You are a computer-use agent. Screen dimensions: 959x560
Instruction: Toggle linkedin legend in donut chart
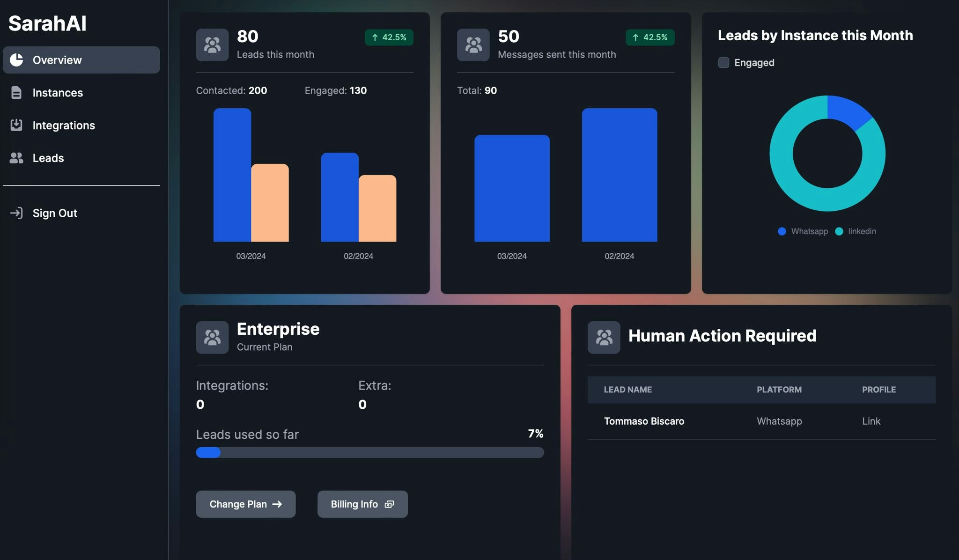pos(856,231)
